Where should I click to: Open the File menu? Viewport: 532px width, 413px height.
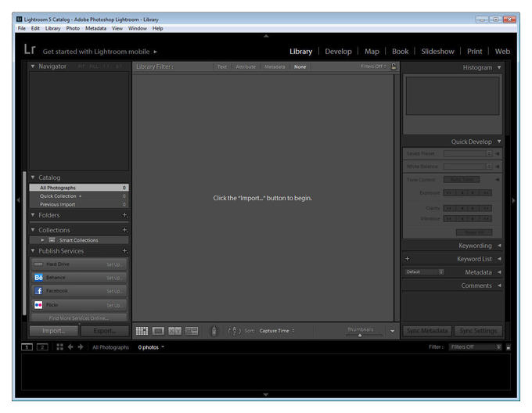click(x=22, y=28)
